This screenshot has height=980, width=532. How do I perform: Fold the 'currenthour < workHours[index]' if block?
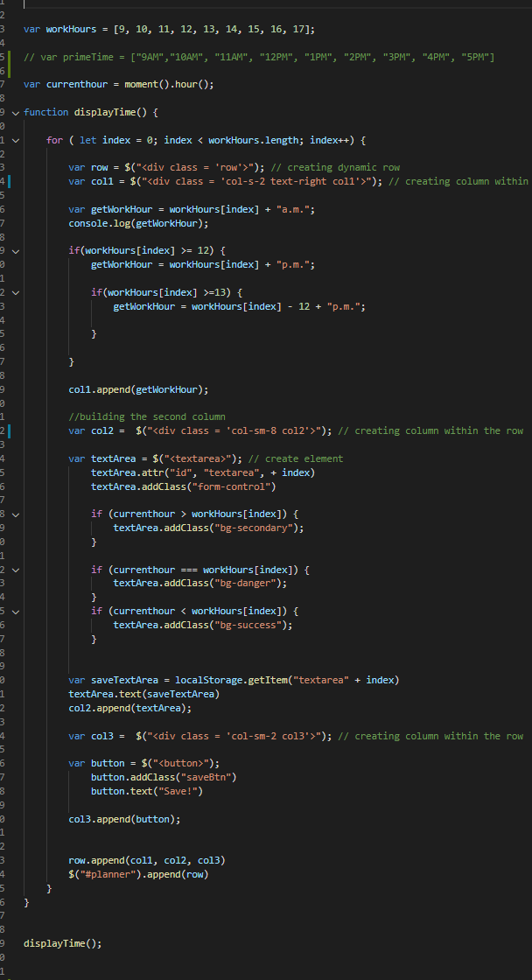[x=16, y=612]
